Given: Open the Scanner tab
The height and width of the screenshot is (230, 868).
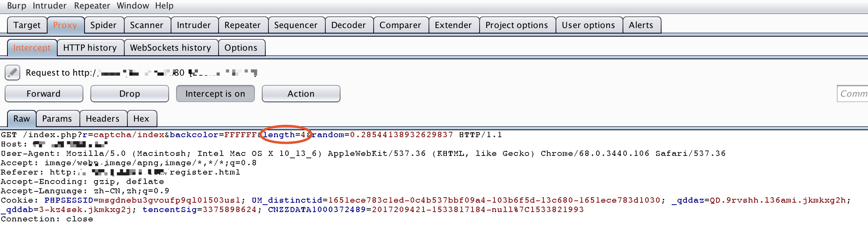Looking at the screenshot, I should tap(146, 25).
